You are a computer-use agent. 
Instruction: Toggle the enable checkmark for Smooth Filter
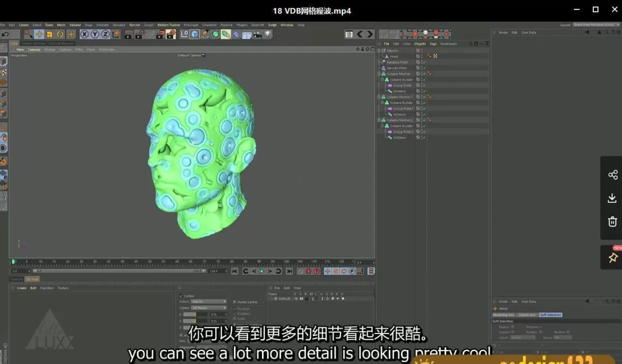pyautogui.click(x=424, y=68)
